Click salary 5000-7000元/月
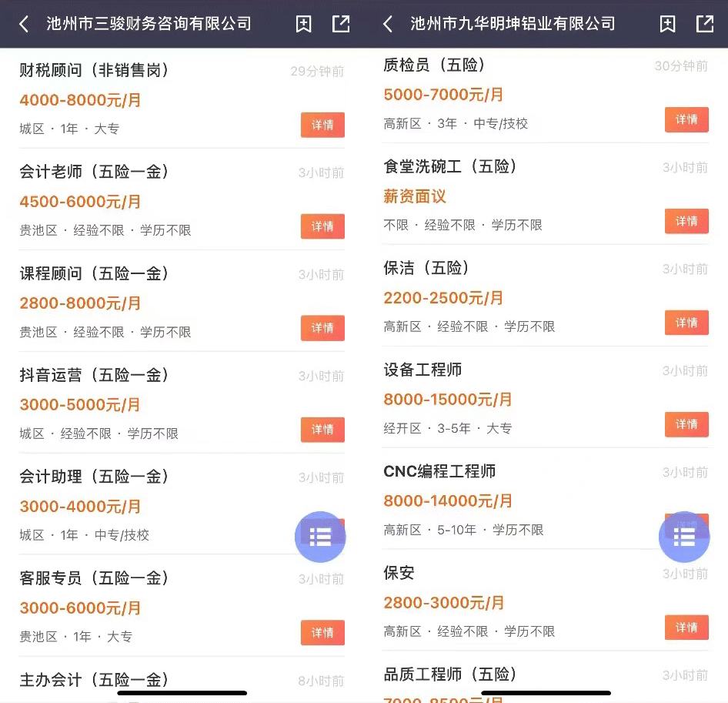The height and width of the screenshot is (703, 728). click(444, 94)
